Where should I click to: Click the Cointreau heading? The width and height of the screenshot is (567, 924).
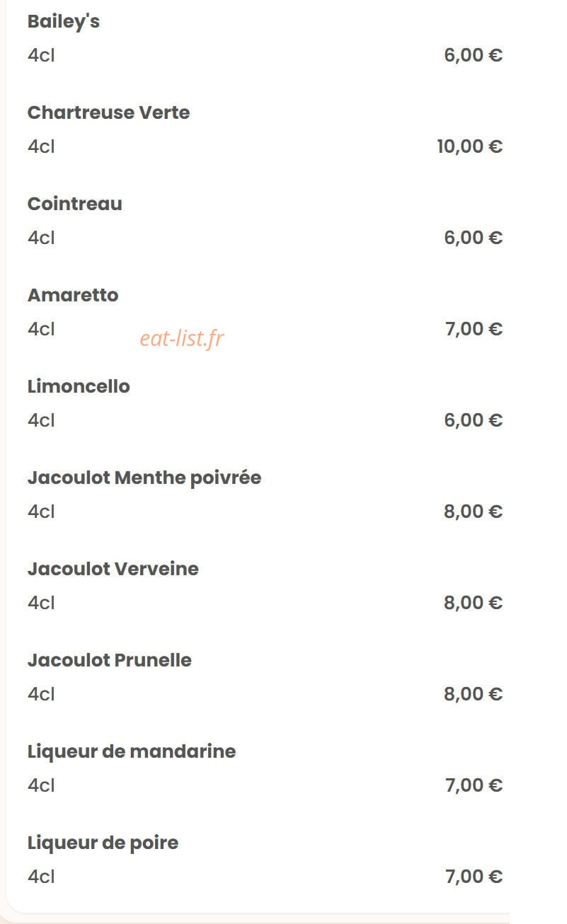click(74, 204)
